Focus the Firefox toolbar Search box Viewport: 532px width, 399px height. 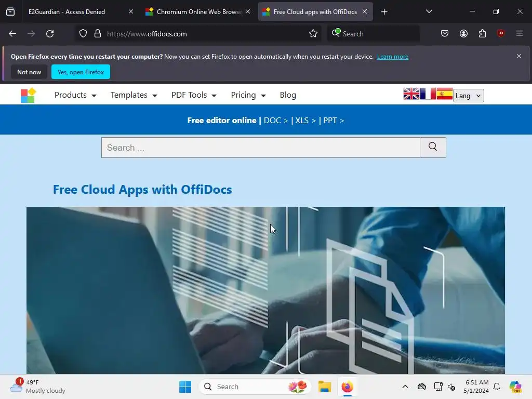point(373,34)
